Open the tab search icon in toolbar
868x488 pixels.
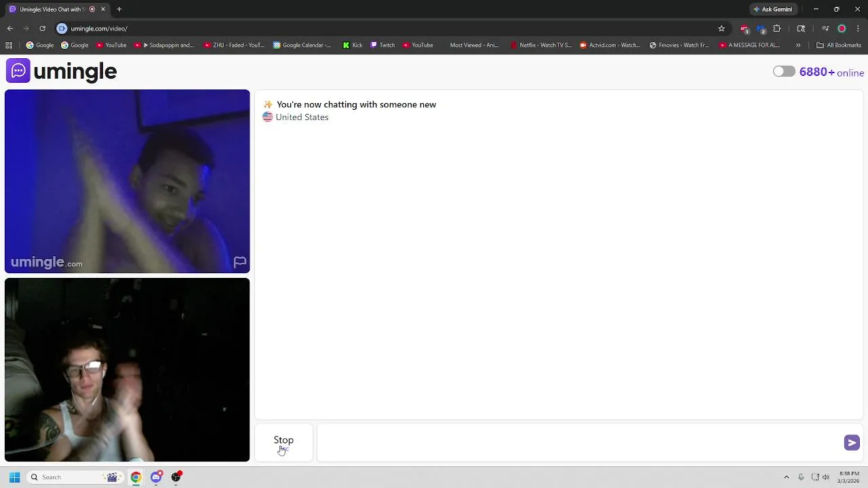[801, 28]
